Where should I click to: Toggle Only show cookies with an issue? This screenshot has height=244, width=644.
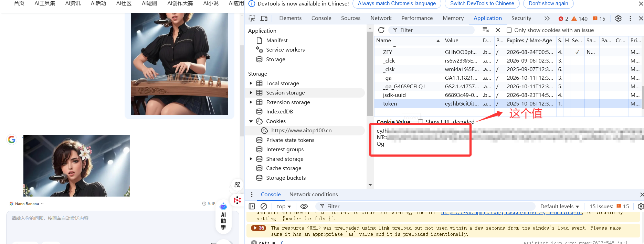509,30
